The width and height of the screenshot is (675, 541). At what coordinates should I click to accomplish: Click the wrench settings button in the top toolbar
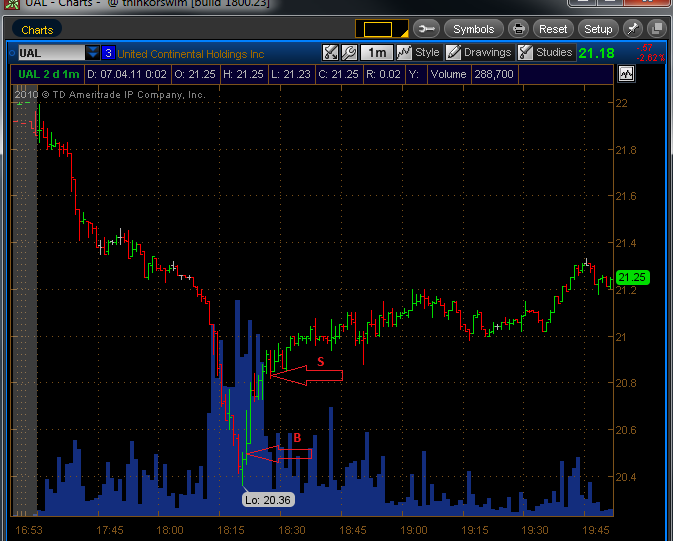426,29
